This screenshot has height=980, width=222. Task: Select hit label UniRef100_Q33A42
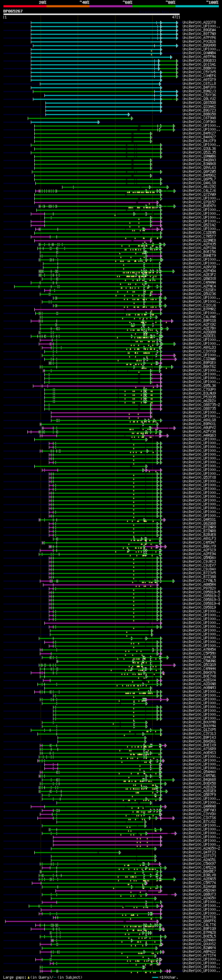tap(199, 106)
